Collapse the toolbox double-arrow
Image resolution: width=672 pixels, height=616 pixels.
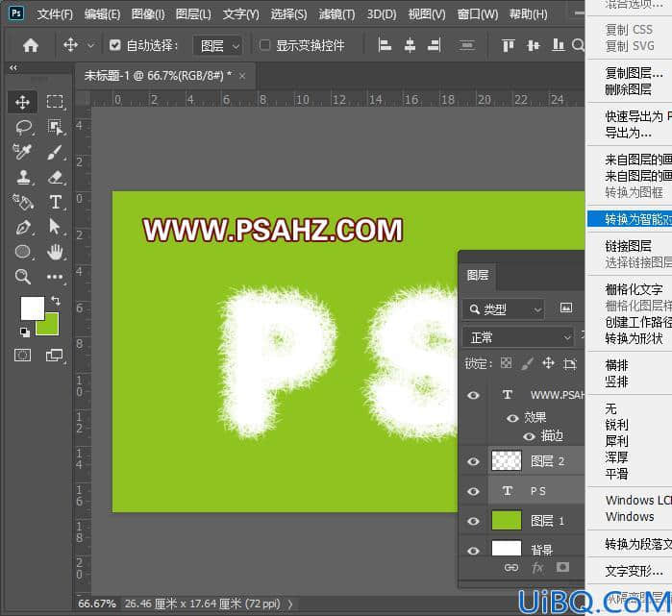click(13, 67)
